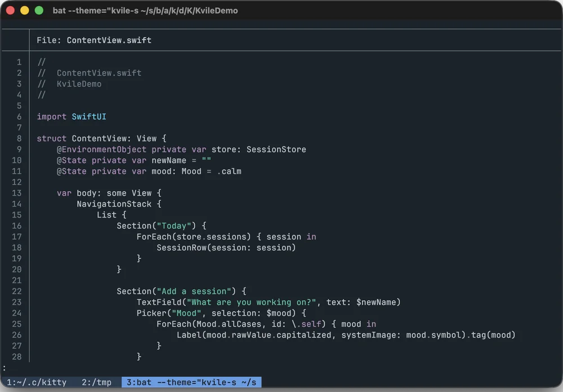563x392 pixels.
Task: Click 'newName' variable on line 10
Action: 169,160
